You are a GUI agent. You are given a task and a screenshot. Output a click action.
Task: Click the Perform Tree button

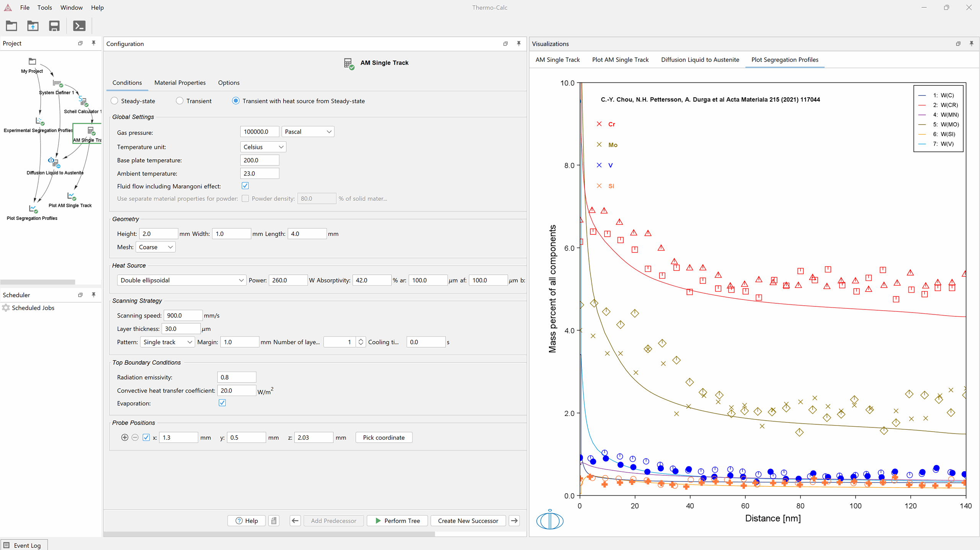tap(397, 521)
